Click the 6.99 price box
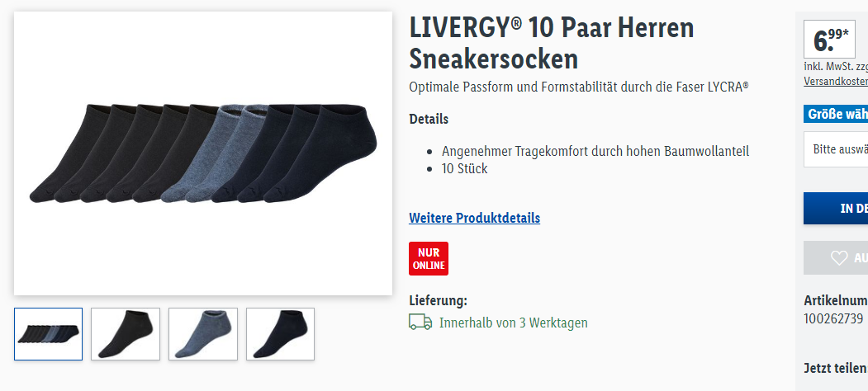Viewport: 868px width, 391px height. coord(829,40)
